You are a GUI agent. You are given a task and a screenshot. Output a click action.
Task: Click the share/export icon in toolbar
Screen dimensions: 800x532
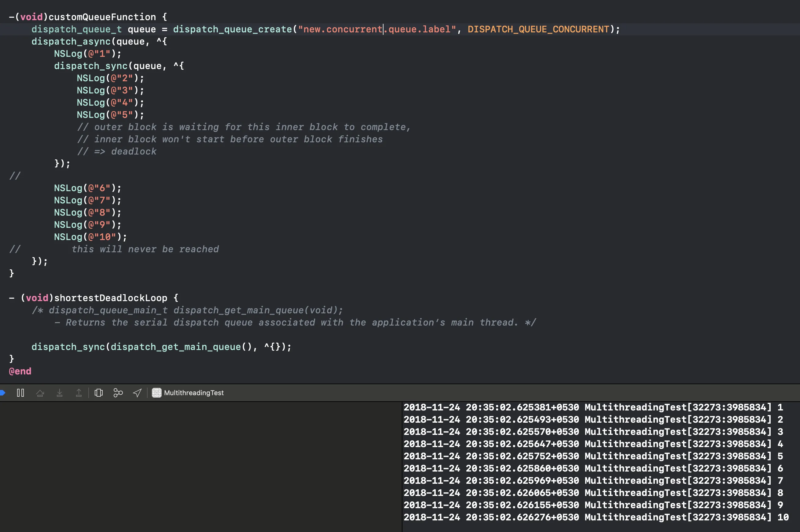coord(137,392)
